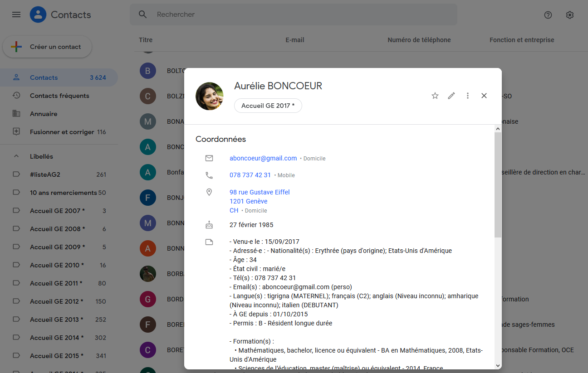Open the #listeAG2 label
This screenshot has width=588, height=373.
pos(59,174)
